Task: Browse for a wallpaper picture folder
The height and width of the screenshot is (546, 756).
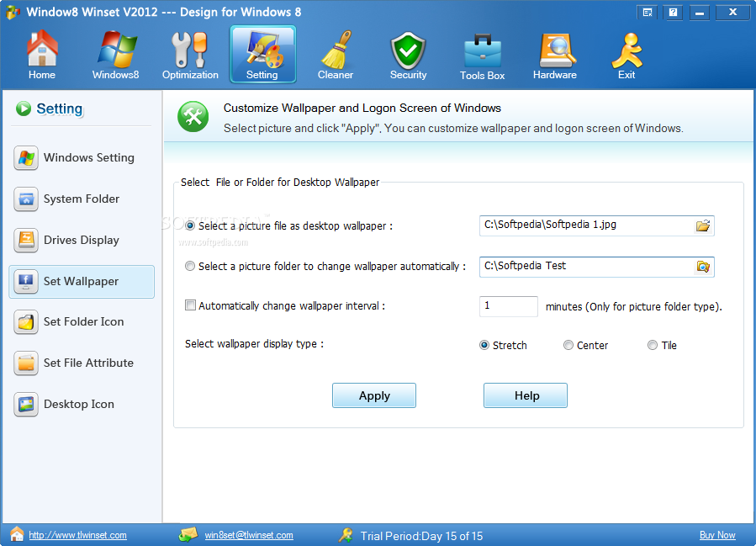Action: coord(703,267)
